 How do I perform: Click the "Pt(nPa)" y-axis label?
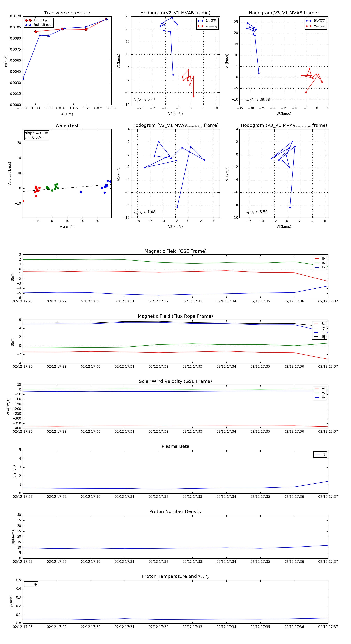pyautogui.click(x=6, y=61)
